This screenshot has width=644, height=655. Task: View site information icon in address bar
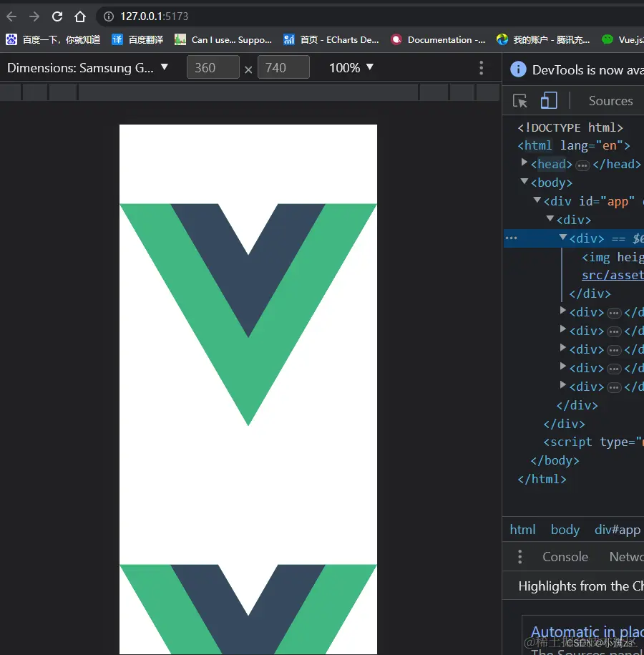pos(109,16)
